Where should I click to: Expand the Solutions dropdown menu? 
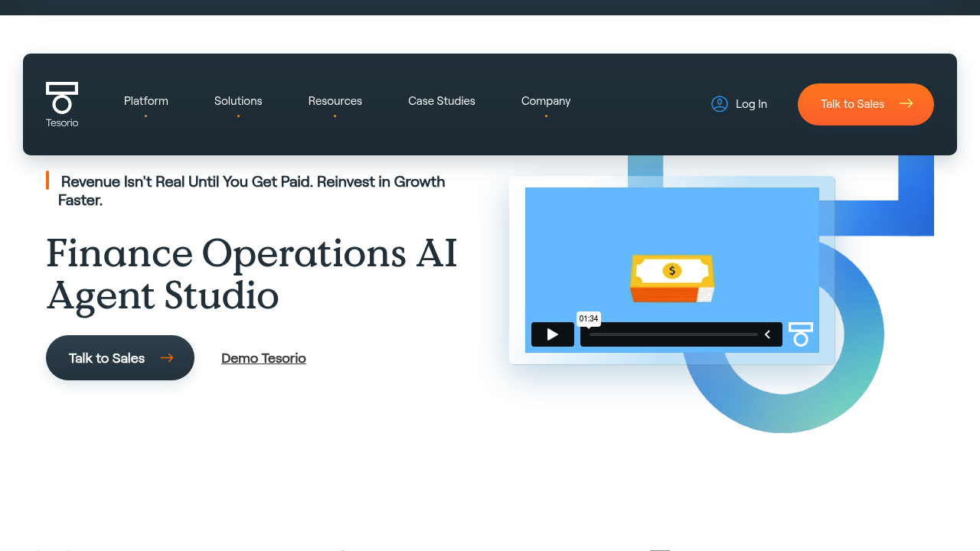tap(238, 101)
